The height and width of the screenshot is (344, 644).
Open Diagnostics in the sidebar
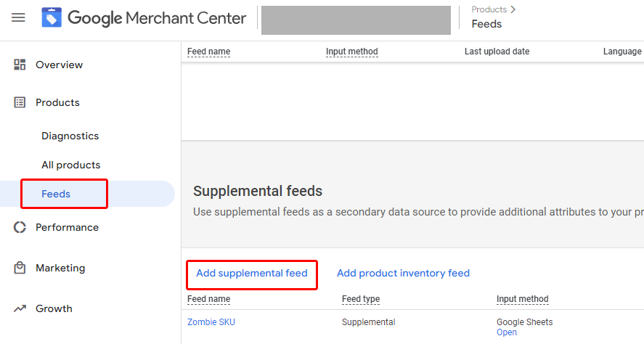click(x=70, y=136)
